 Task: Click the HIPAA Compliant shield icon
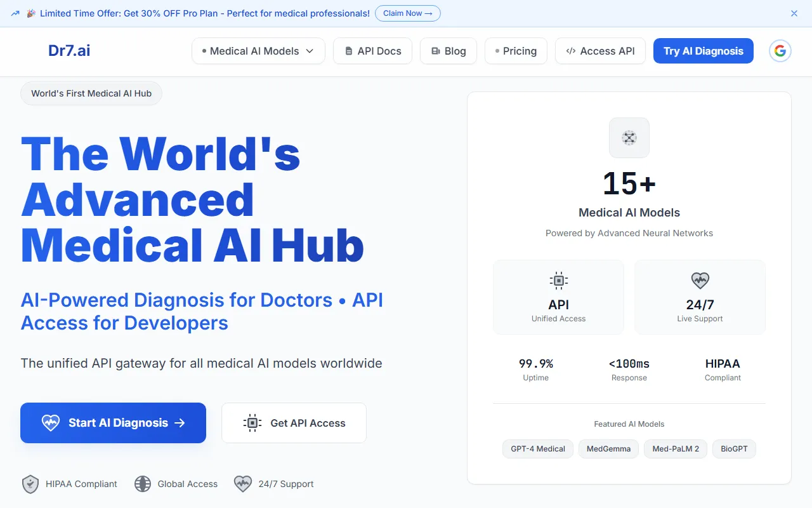point(30,484)
